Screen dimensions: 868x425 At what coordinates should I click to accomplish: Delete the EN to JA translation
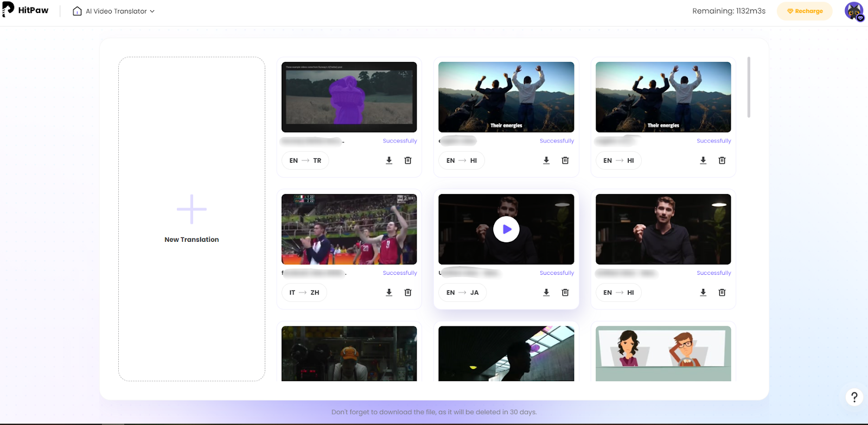(565, 293)
